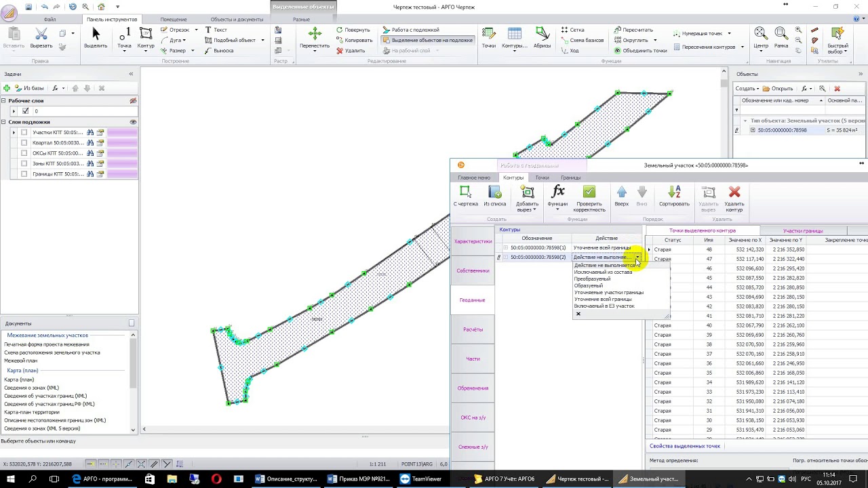Switch to Помещение ribbon tab
This screenshot has height=488, width=868.
click(174, 20)
